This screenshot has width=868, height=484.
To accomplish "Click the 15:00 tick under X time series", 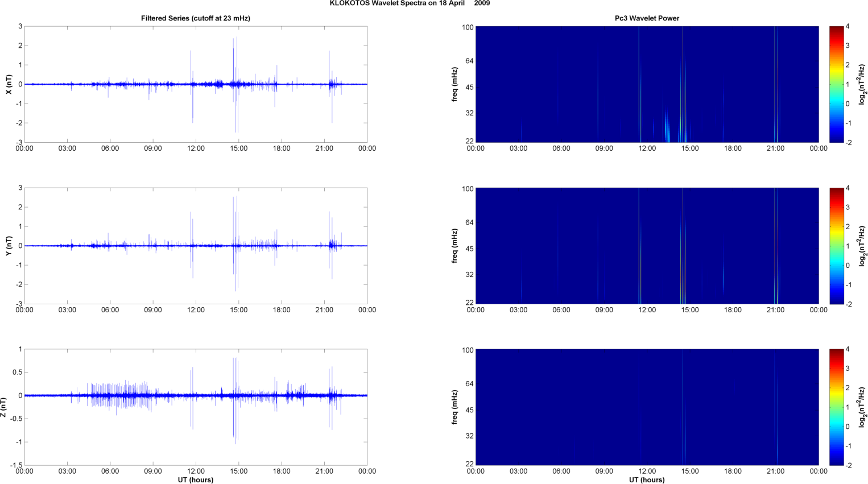I will click(239, 148).
